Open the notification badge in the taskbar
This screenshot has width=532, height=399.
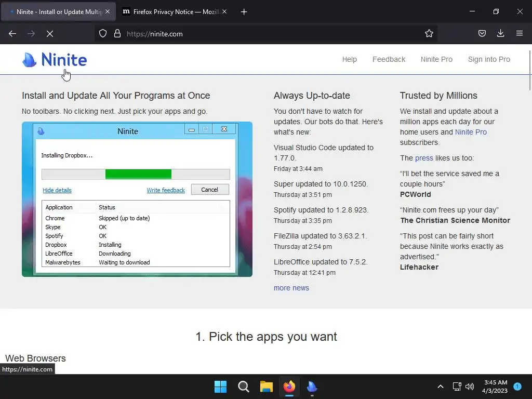coord(517,386)
